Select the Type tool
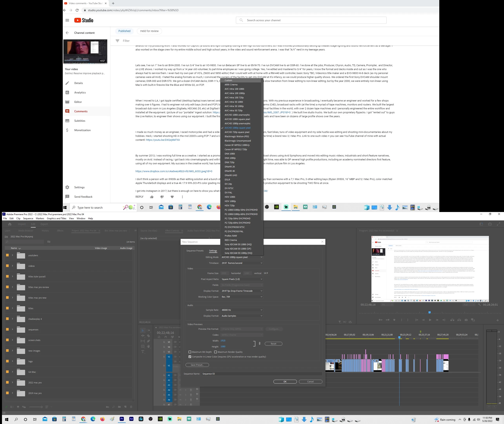Viewport: 504px width, 424px height. click(x=143, y=352)
